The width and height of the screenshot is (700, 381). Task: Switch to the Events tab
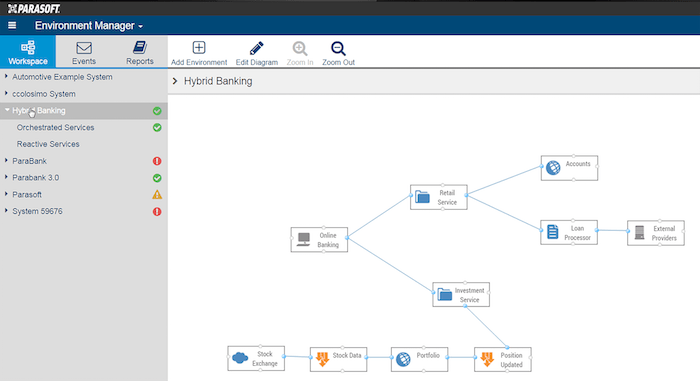[x=84, y=52]
